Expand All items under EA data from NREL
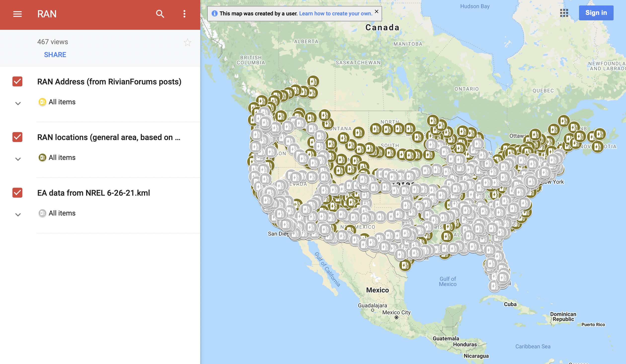Viewport: 626px width, 364px height. [x=18, y=215]
